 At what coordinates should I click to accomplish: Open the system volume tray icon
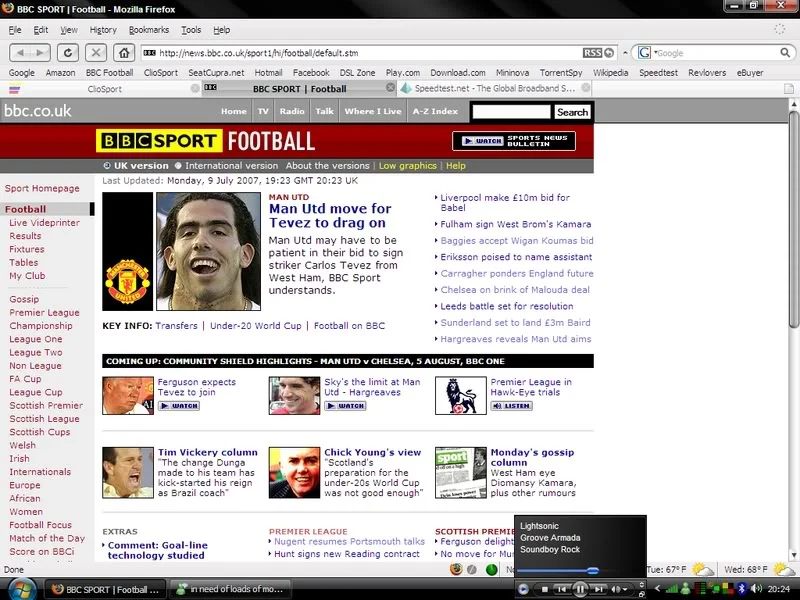pyautogui.click(x=757, y=589)
